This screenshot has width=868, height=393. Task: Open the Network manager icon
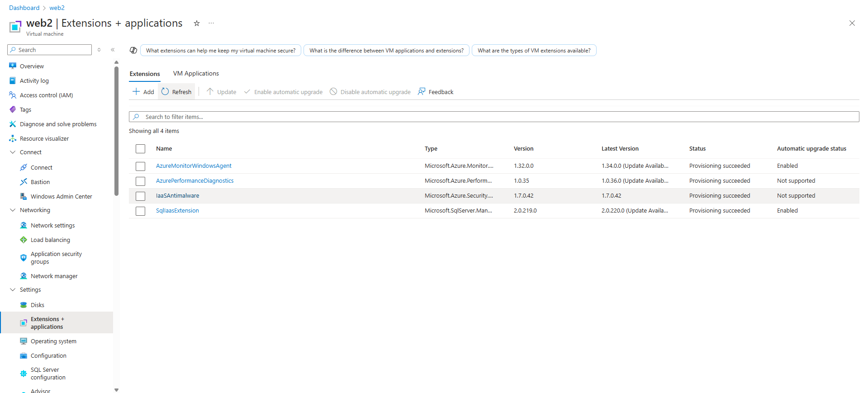(x=24, y=276)
